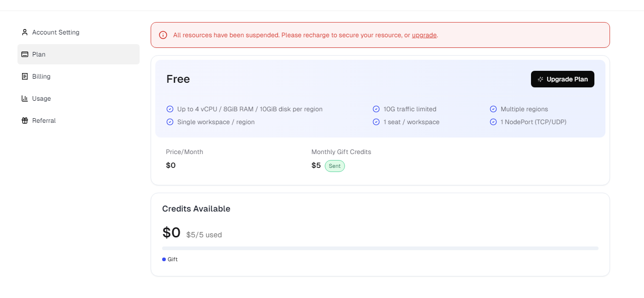This screenshot has width=644, height=298.
Task: Click the gift box icon beside Referral
Action: pos(25,120)
